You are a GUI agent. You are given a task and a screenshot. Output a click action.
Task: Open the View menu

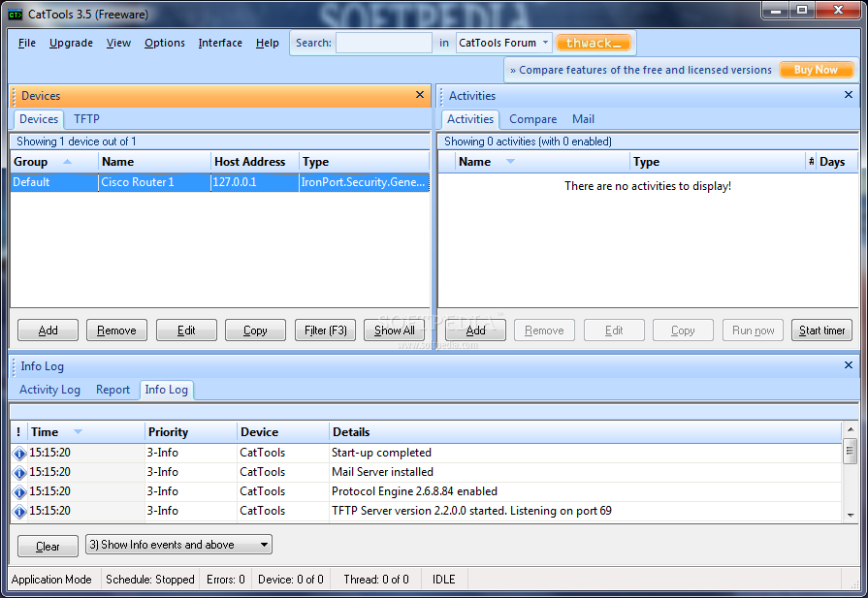[x=118, y=43]
